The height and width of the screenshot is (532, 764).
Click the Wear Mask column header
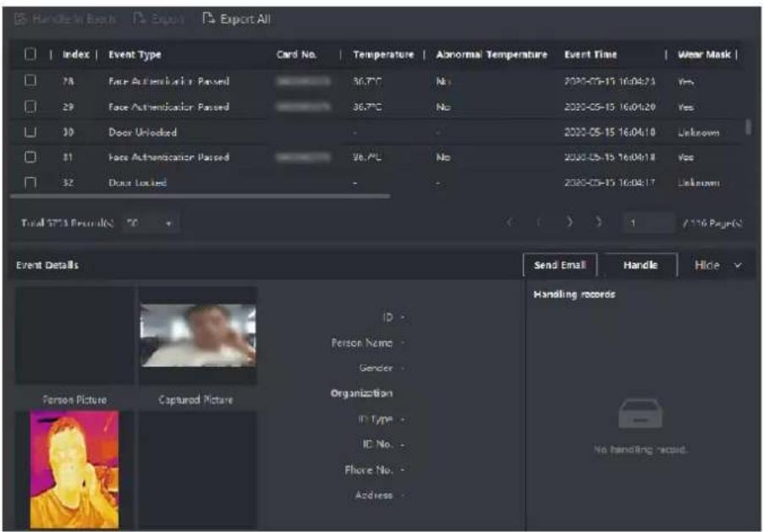pyautogui.click(x=704, y=54)
